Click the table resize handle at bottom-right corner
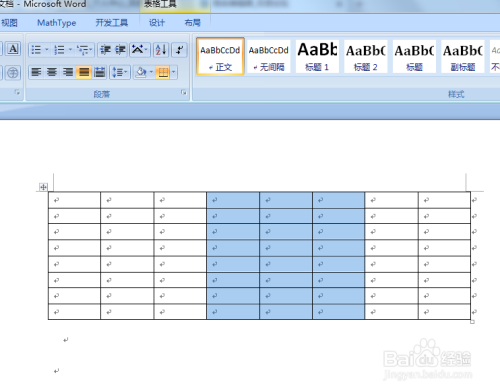Screen dimensions: 500x392 coord(472,322)
